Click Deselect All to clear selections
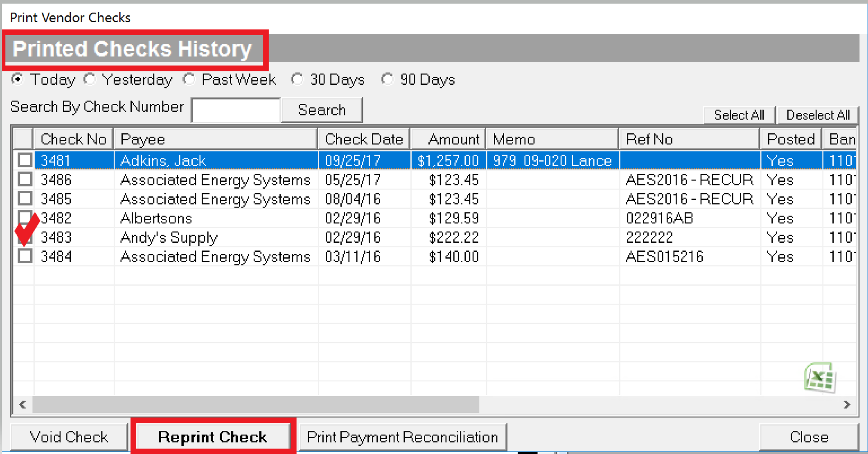Screen dimensions: 868x454 point(817,115)
